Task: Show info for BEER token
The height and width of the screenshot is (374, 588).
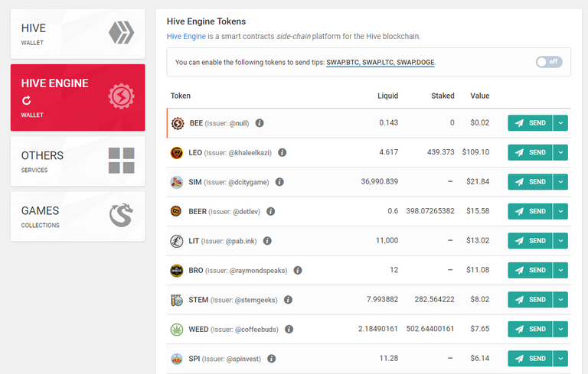Action: [x=270, y=211]
